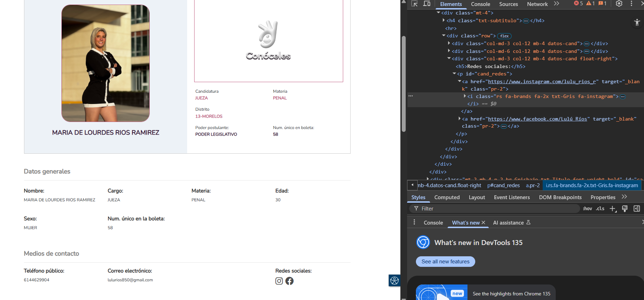The width and height of the screenshot is (644, 300).
Task: Click the accessibility widget icon on page
Action: (x=394, y=281)
